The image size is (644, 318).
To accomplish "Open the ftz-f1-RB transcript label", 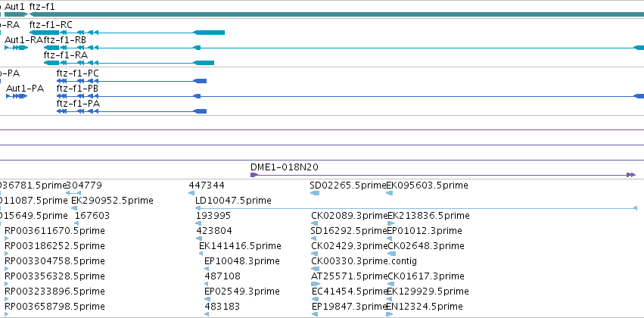I will (65, 40).
